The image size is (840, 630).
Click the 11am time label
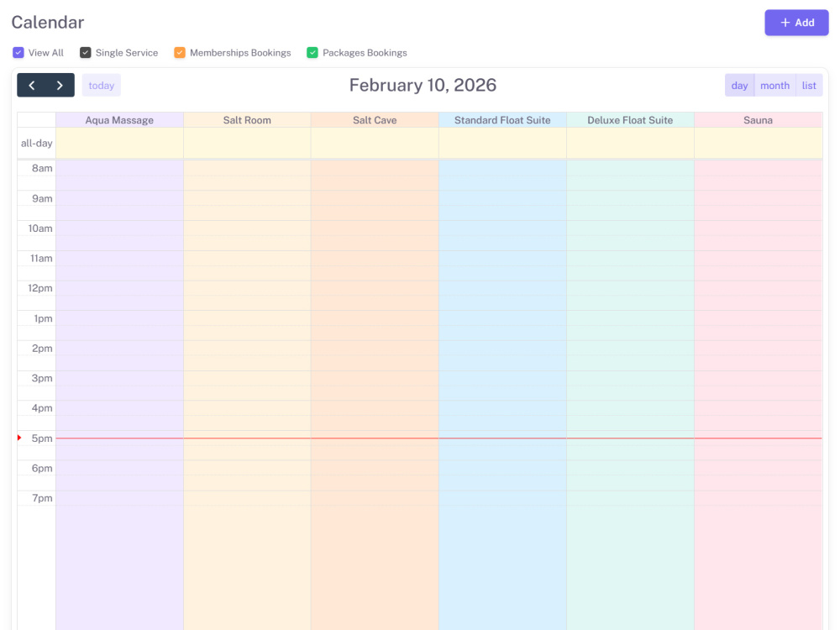point(41,258)
